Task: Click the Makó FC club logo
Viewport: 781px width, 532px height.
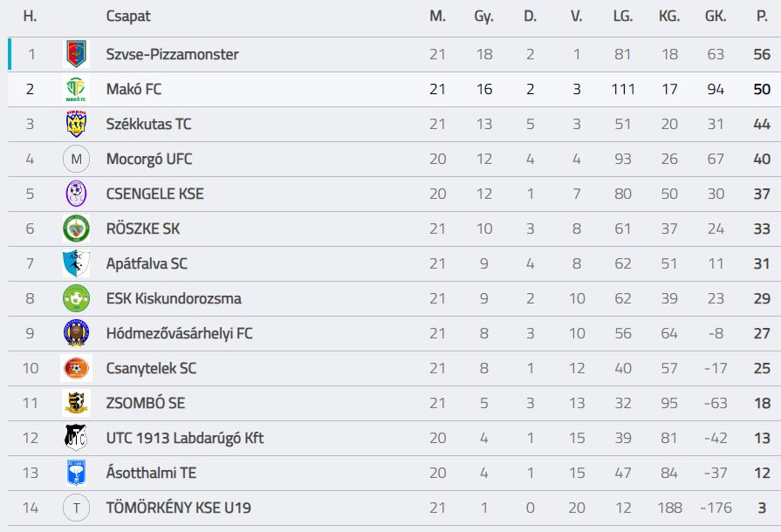Action: 76,89
